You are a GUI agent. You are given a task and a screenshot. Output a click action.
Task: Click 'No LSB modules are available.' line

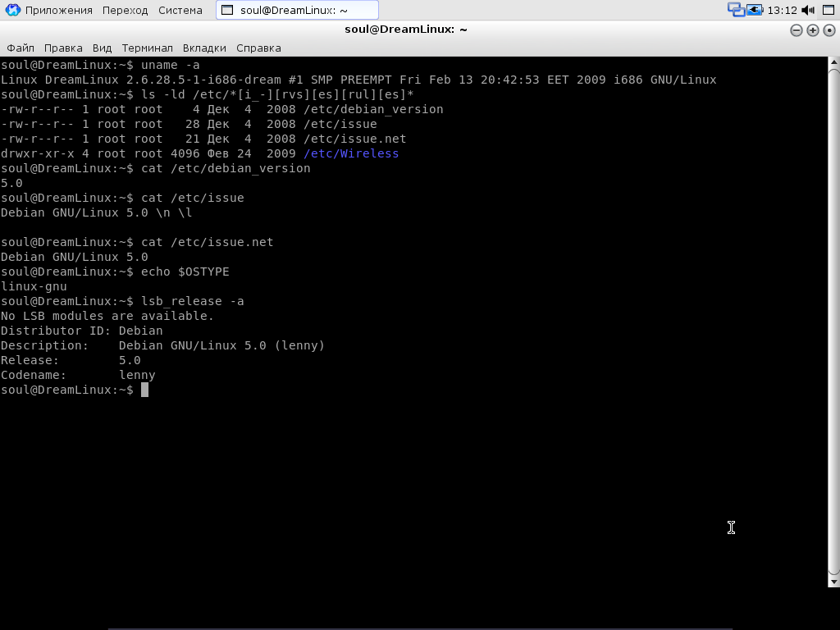tap(107, 316)
